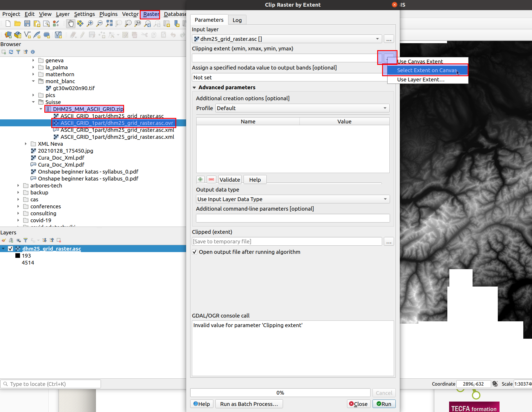Open the Output data type dropdown

pyautogui.click(x=293, y=199)
